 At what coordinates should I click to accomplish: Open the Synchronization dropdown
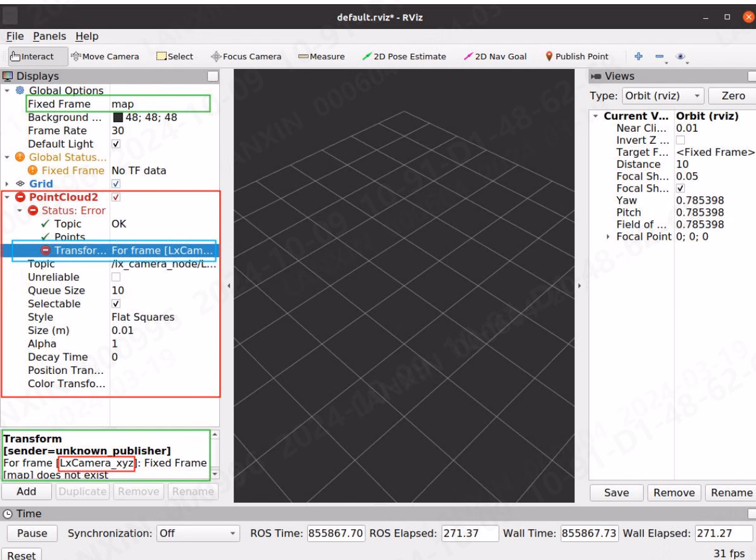pos(197,533)
